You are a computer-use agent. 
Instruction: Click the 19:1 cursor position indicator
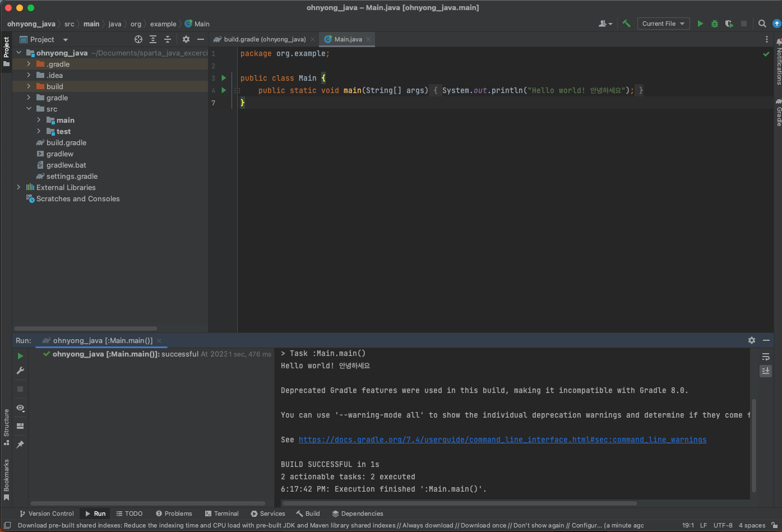pos(688,525)
